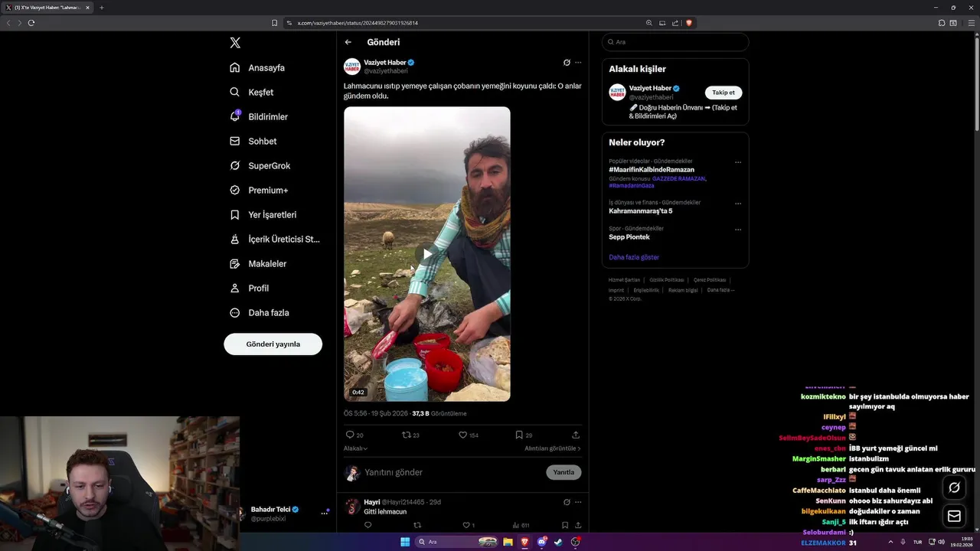The height and width of the screenshot is (551, 980).
Task: Open Brave Shields lion icon
Action: [689, 23]
